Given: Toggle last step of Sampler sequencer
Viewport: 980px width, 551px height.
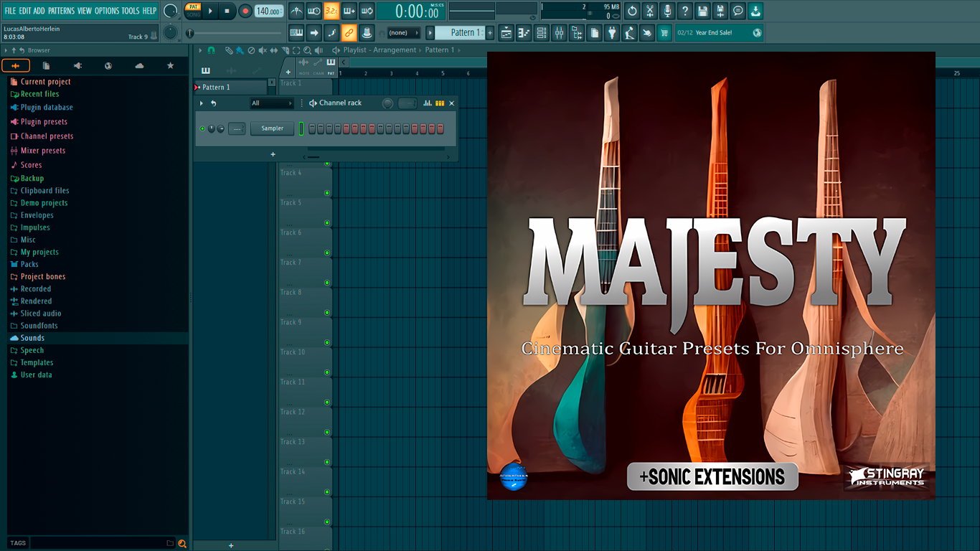Looking at the screenshot, I should tap(440, 128).
